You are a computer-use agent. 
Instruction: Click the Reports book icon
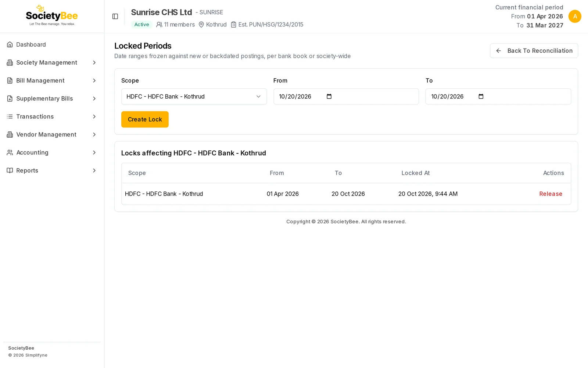[10, 170]
